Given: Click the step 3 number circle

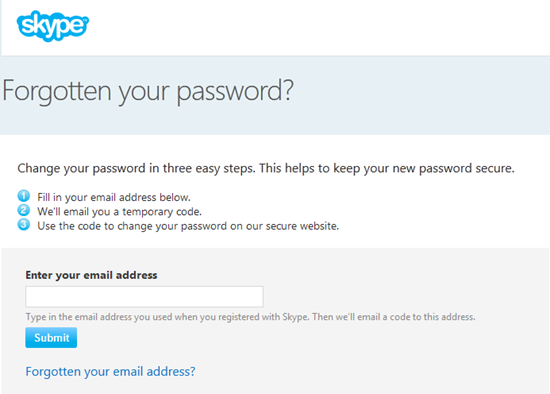Looking at the screenshot, I should [x=24, y=224].
